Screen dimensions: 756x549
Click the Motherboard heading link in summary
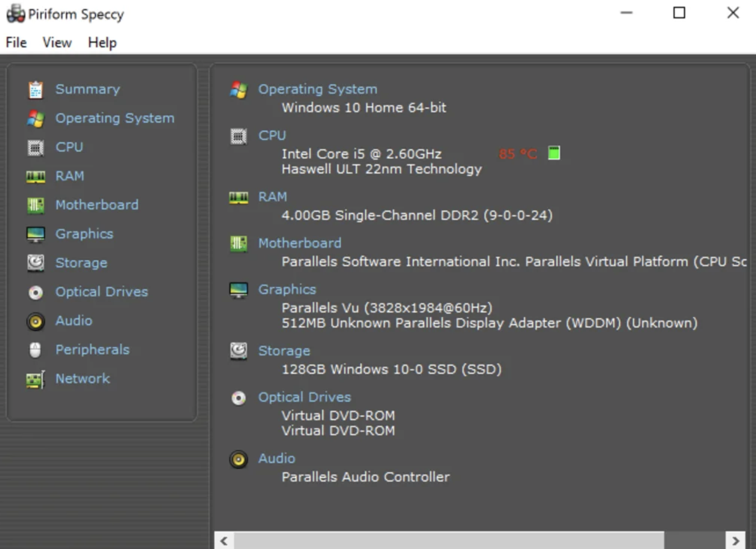[x=300, y=243]
